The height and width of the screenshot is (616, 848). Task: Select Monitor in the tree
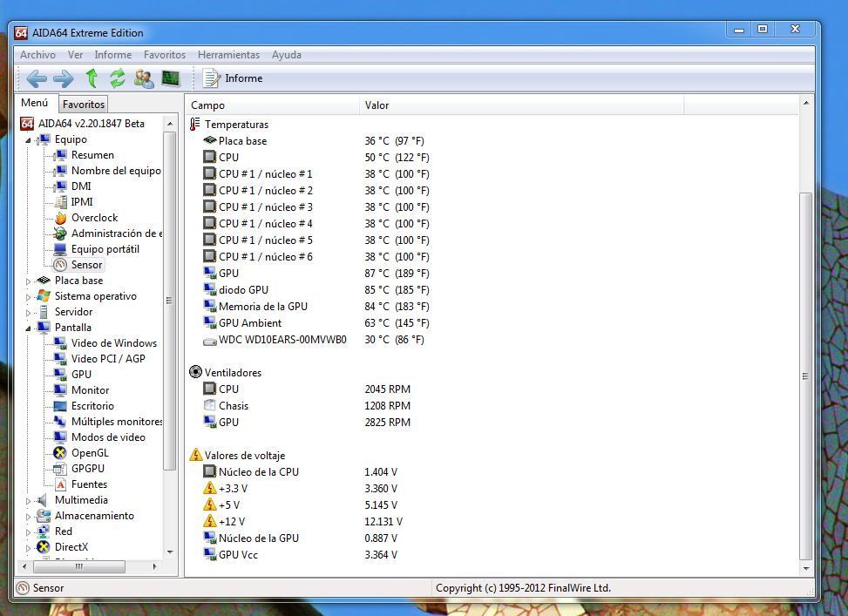(91, 390)
